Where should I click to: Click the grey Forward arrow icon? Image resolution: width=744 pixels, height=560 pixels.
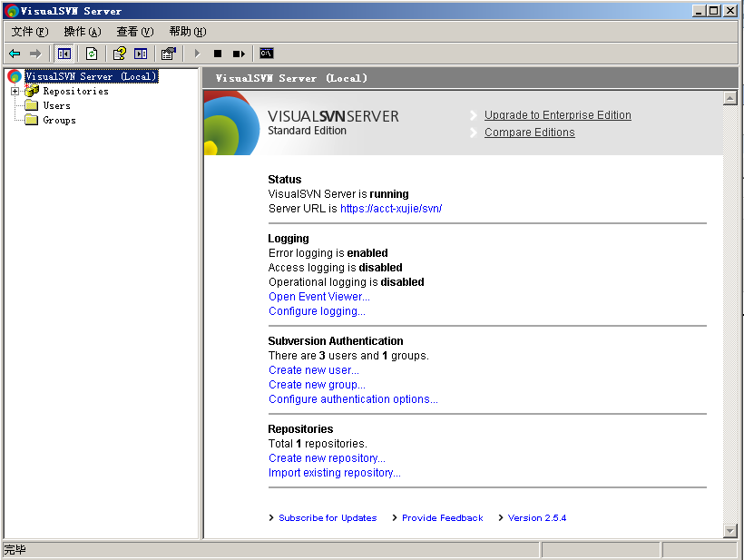pos(35,54)
